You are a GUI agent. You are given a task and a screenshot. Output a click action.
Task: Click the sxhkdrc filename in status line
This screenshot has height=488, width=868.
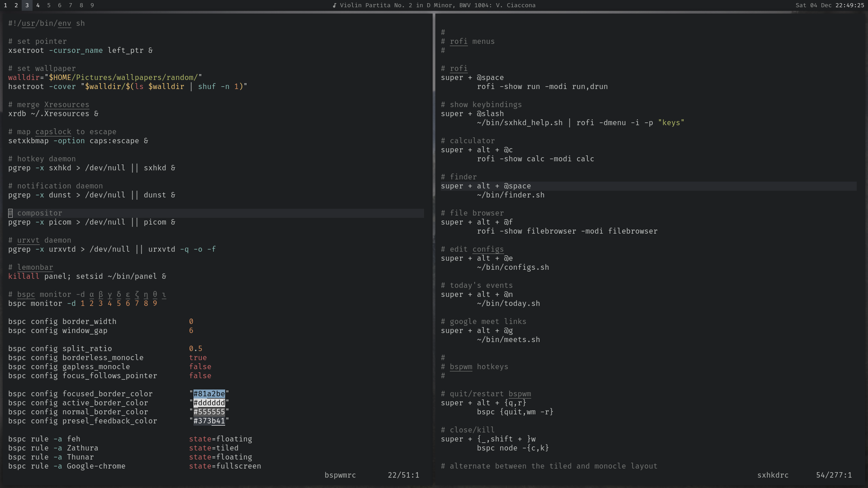773,475
